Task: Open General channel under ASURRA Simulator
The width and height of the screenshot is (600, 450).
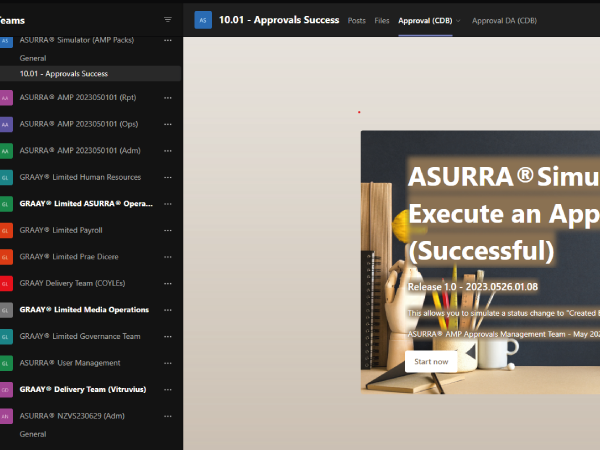Action: tap(33, 58)
